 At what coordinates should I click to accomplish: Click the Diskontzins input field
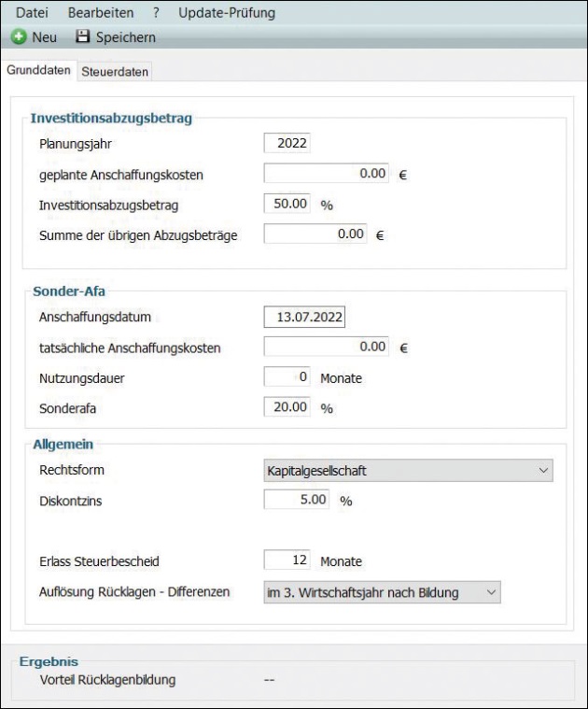tap(298, 500)
